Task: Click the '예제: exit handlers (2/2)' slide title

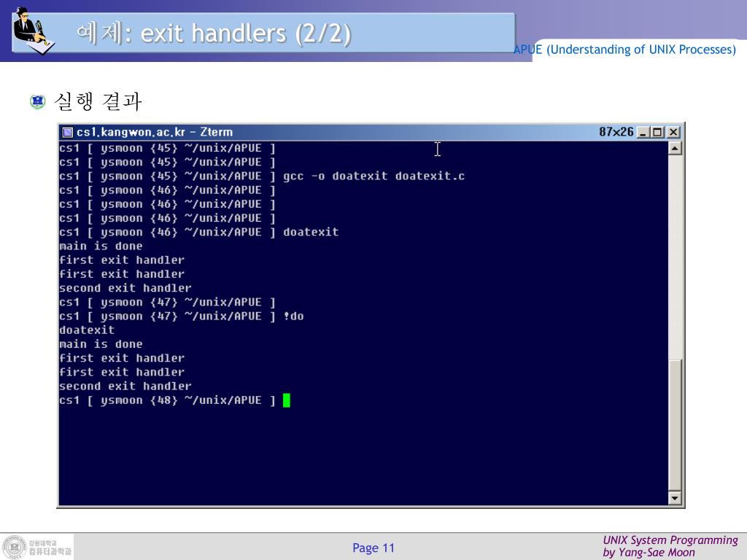Action: [214, 34]
